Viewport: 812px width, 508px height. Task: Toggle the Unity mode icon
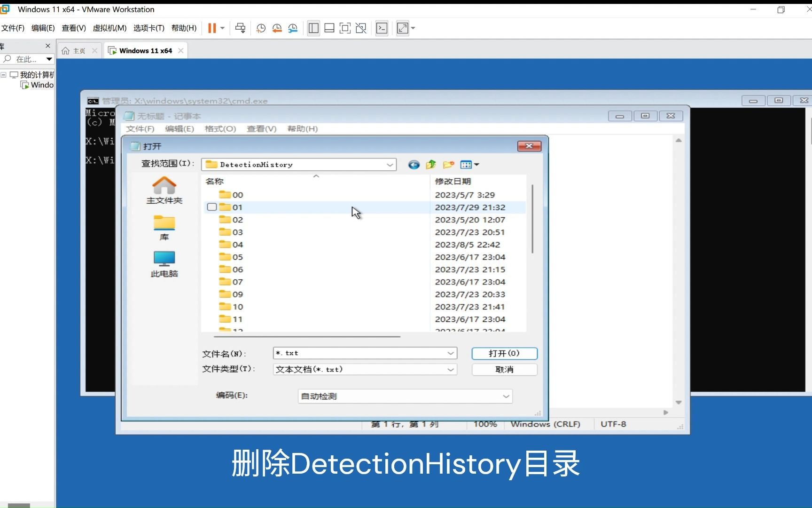[361, 28]
